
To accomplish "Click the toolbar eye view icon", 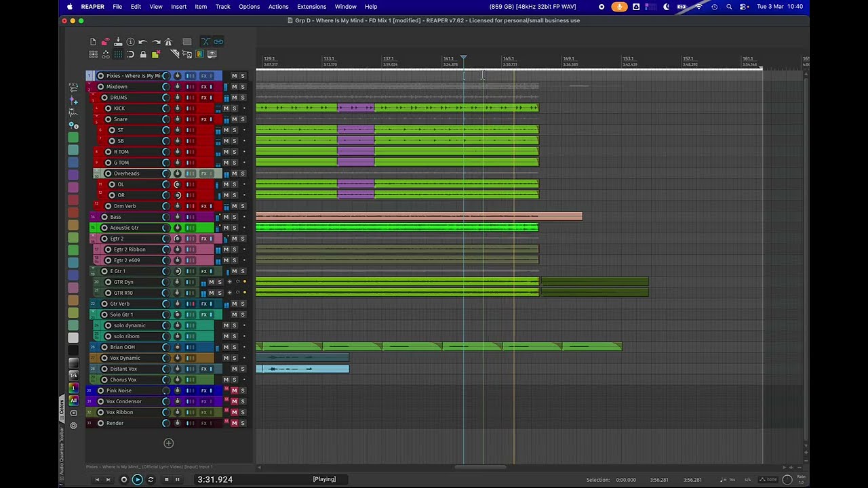I will click(212, 54).
